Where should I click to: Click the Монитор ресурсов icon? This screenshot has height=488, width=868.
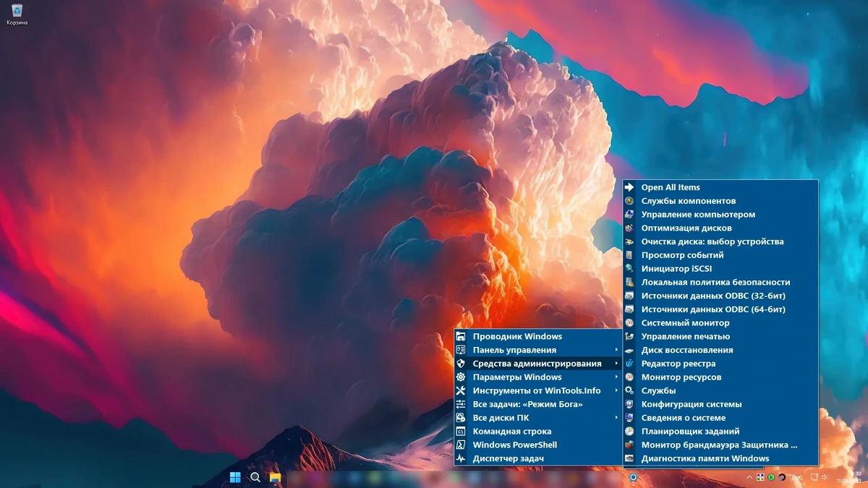[629, 377]
